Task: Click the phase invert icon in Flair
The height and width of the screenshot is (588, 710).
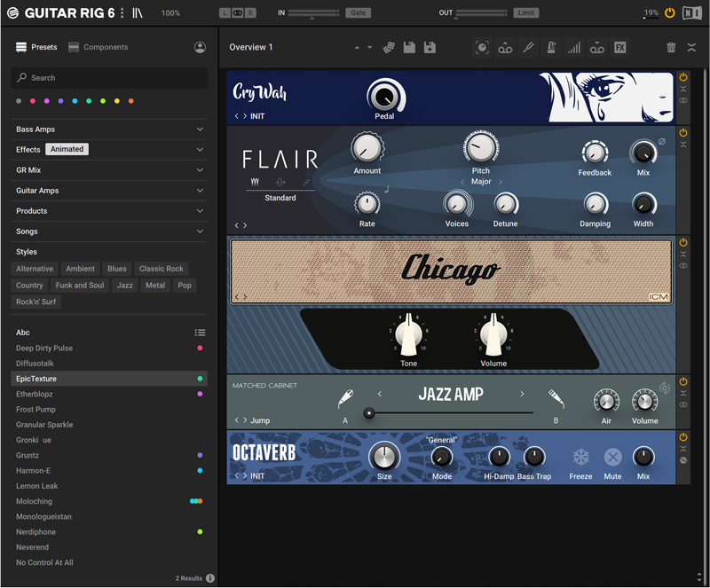Action: pos(661,141)
